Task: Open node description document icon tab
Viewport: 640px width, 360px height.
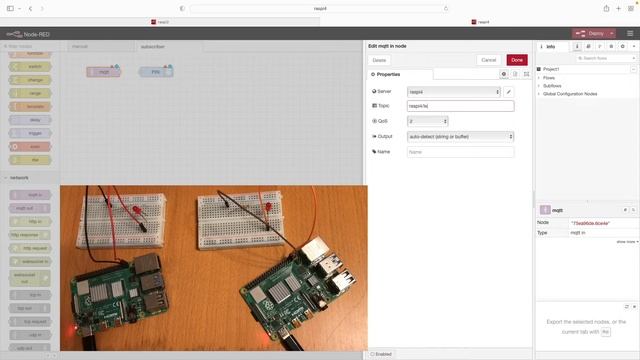Action: 515,74
